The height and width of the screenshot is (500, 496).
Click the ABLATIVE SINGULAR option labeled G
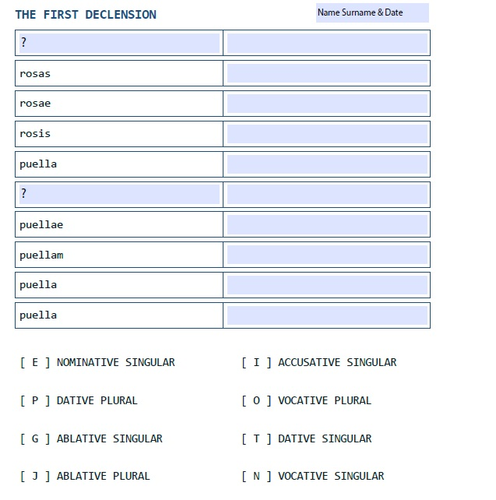[91, 439]
